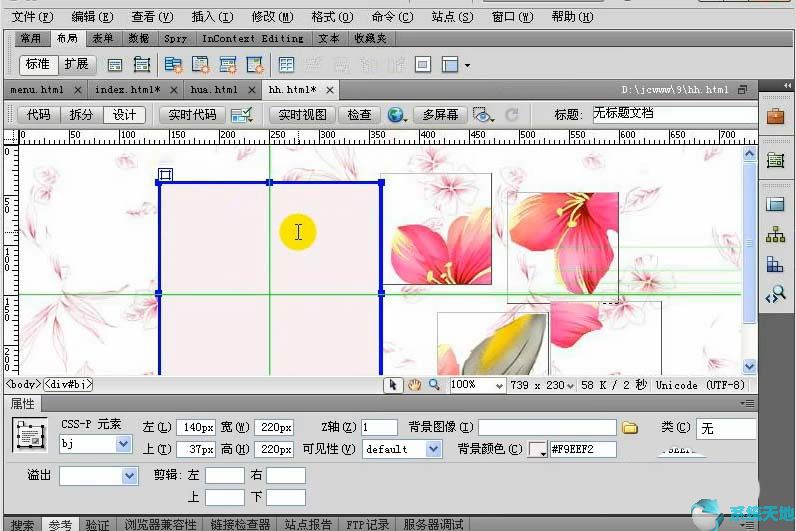Switch to 设计 design view
The image size is (796, 531).
point(124,115)
